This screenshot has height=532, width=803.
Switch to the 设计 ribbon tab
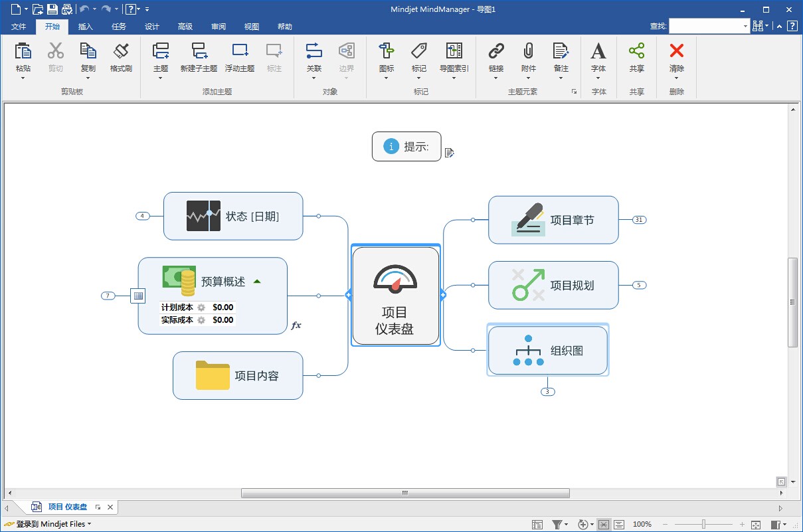pyautogui.click(x=151, y=27)
